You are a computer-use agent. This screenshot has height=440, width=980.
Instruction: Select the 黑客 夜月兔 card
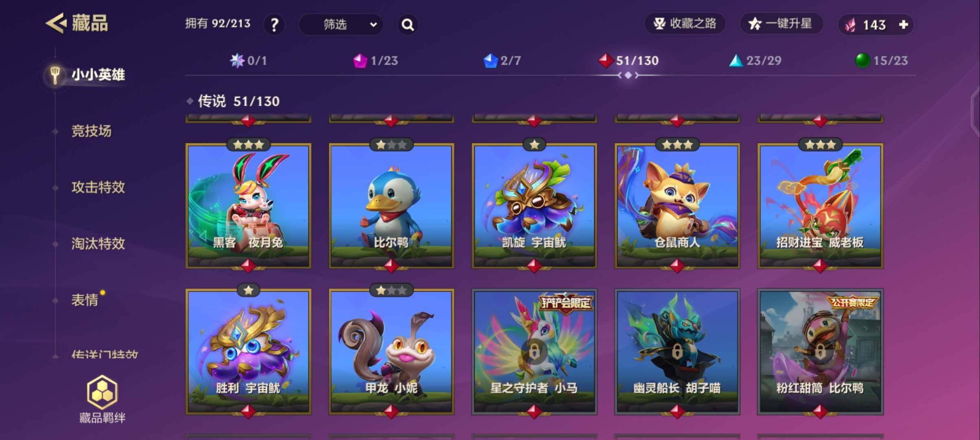pyautogui.click(x=248, y=206)
